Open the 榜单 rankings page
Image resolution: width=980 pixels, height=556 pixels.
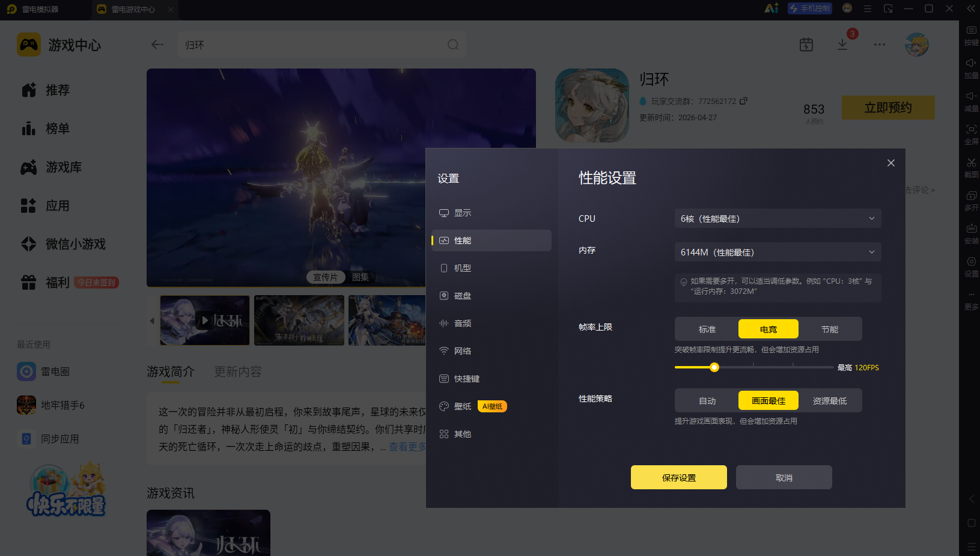(x=46, y=129)
